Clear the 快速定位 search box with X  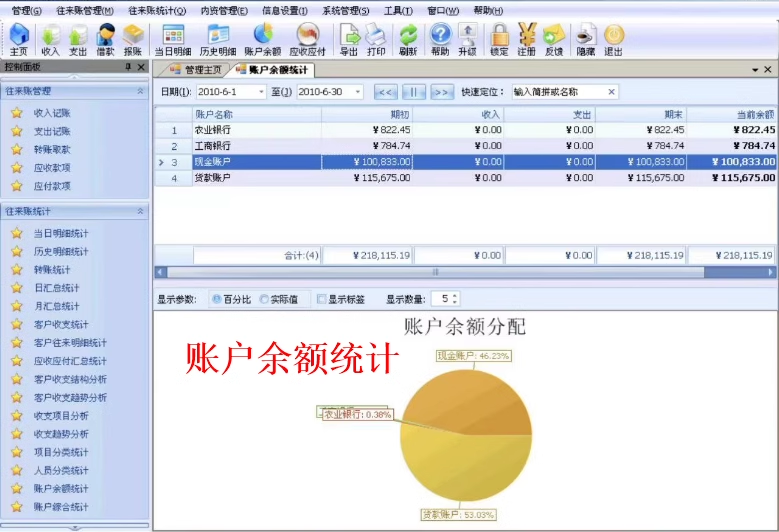coord(612,92)
